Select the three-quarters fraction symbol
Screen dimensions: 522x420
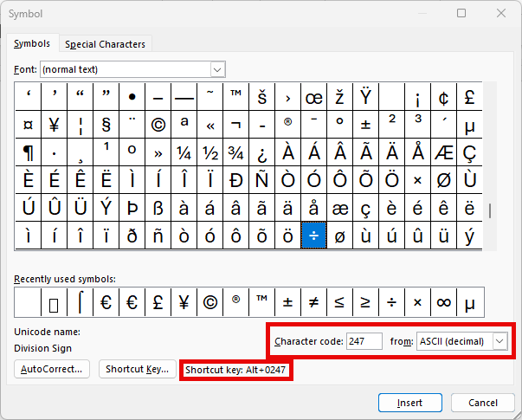coord(236,152)
